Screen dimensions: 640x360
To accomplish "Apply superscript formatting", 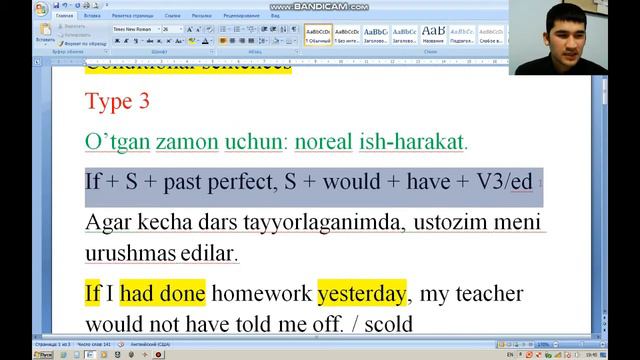I will pyautogui.click(x=169, y=41).
